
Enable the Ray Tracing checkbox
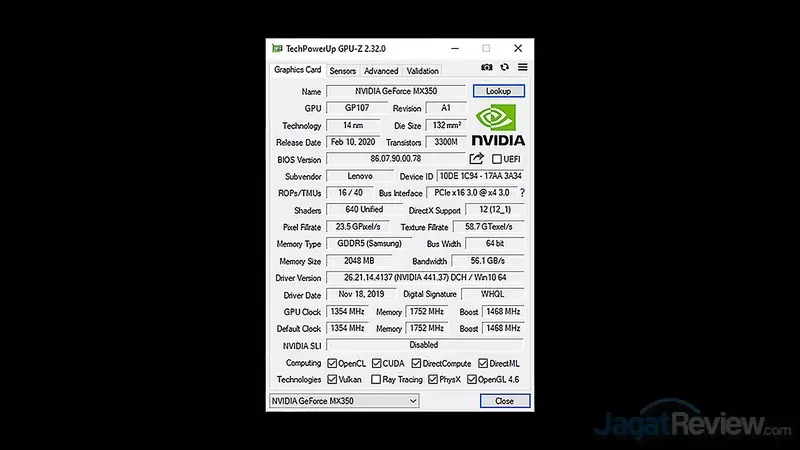pyautogui.click(x=376, y=380)
